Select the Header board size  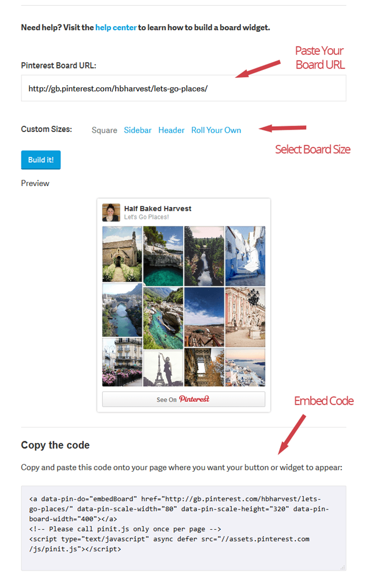(171, 130)
